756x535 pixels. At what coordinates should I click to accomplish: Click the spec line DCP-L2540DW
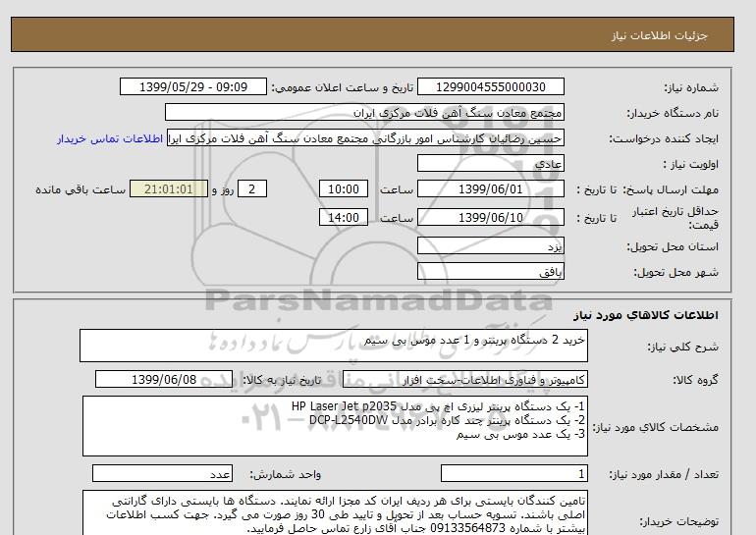447,420
